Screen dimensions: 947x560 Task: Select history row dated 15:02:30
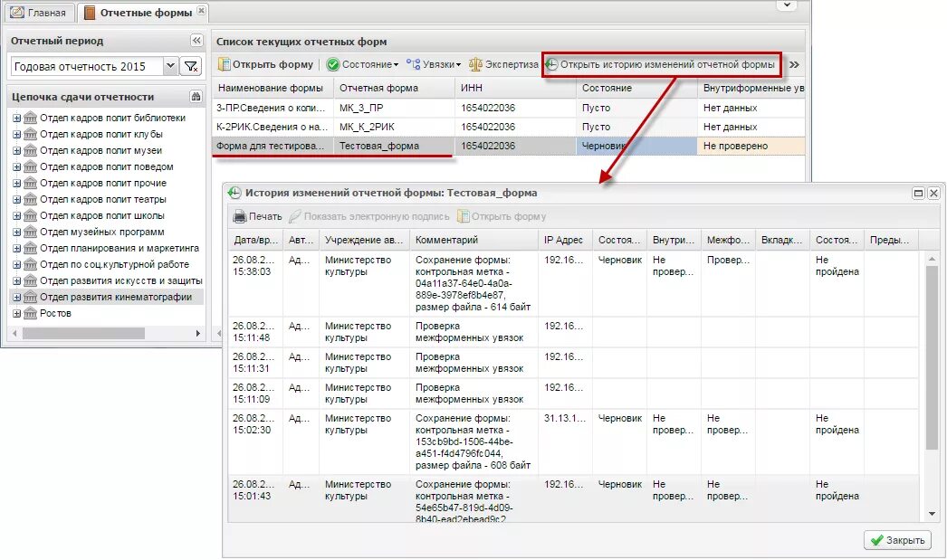574,441
